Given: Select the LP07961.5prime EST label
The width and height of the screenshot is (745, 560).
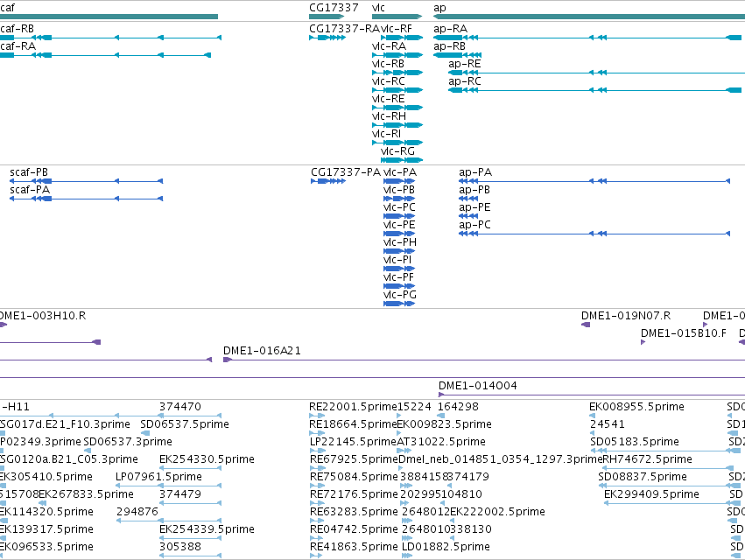Looking at the screenshot, I should (x=158, y=477).
